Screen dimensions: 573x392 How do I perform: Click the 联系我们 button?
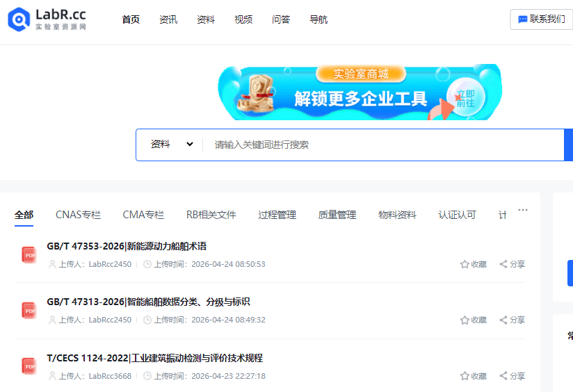[541, 19]
